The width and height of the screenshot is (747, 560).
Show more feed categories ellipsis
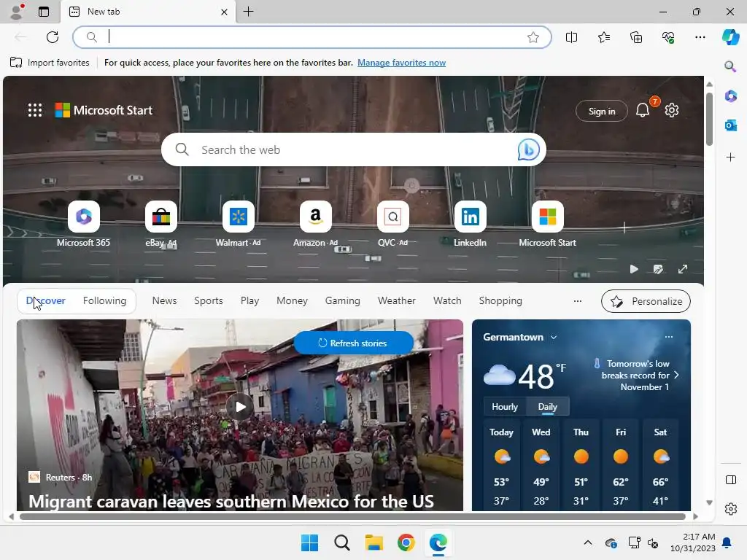point(578,301)
